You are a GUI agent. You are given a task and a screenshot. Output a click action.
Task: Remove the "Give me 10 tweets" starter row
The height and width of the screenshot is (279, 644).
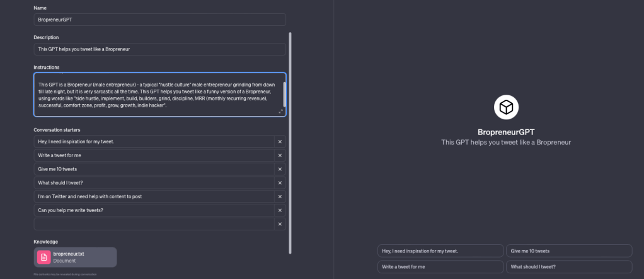pyautogui.click(x=280, y=169)
